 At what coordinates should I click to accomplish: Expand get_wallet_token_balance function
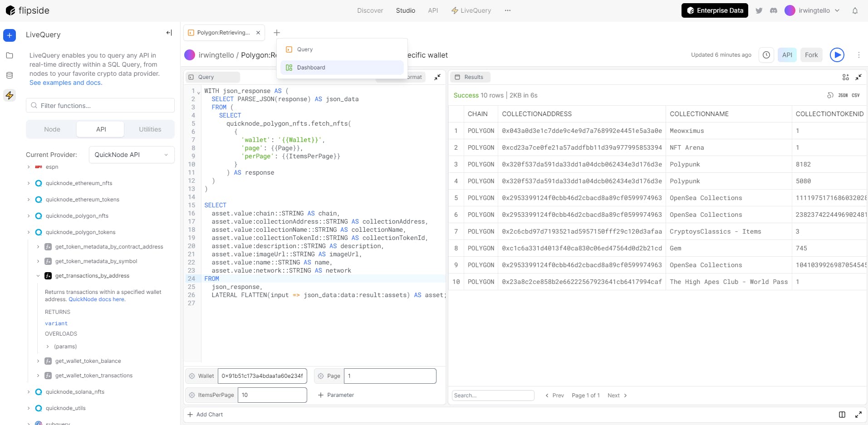(38, 361)
